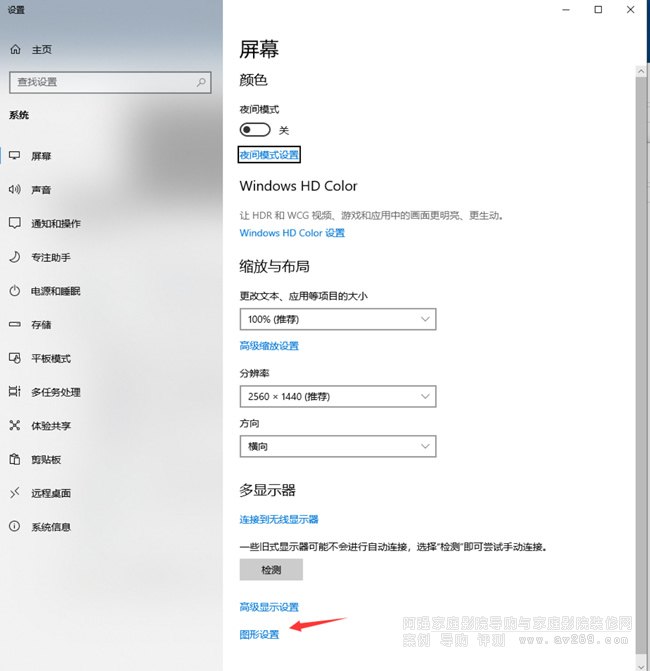The width and height of the screenshot is (650, 671).
Task: Go to Tablet mode (平板模式) menu item
Action: [50, 359]
